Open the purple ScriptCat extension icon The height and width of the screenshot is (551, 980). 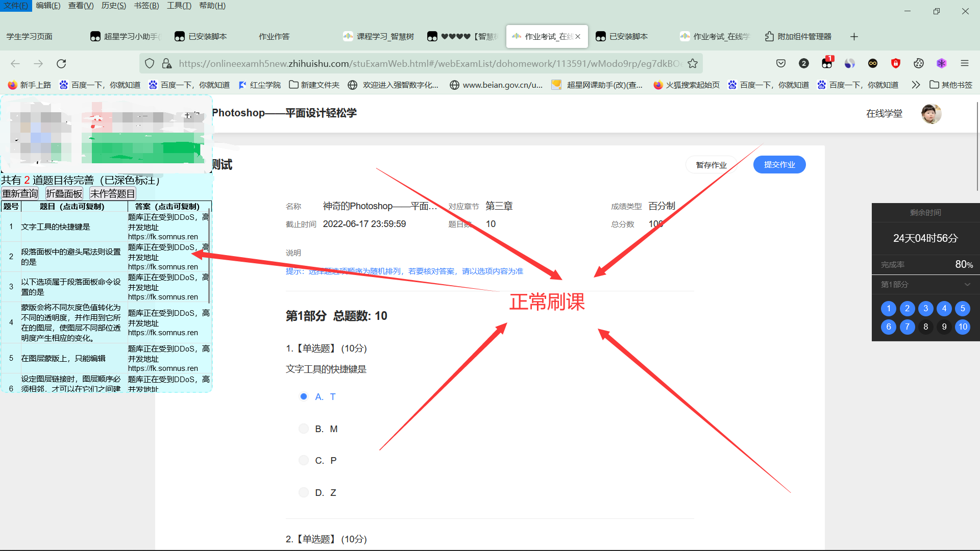point(942,63)
